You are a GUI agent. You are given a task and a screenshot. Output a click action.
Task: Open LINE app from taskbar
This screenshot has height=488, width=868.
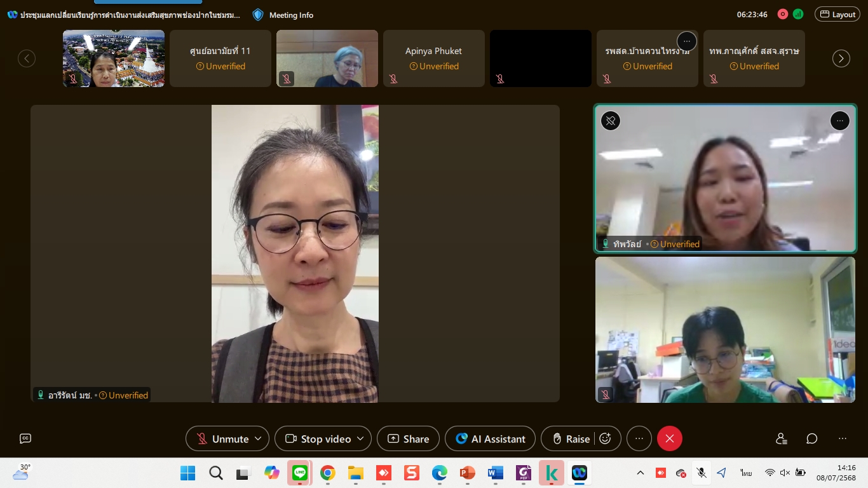299,473
